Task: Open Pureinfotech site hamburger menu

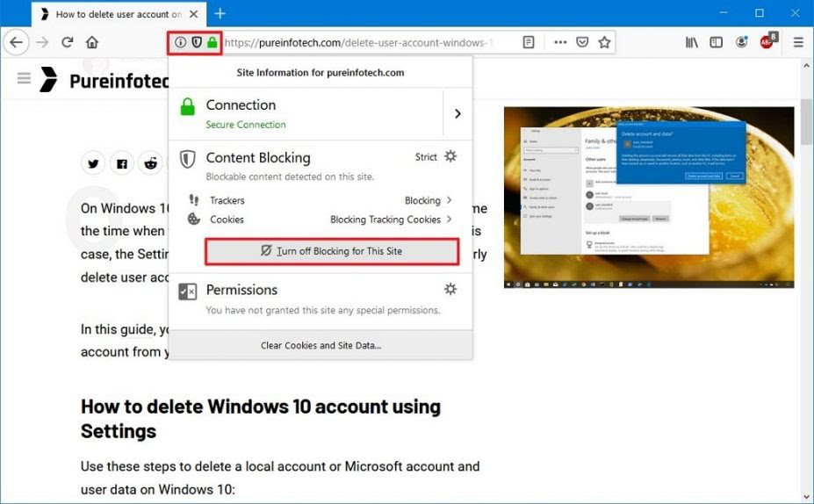Action: pos(24,78)
